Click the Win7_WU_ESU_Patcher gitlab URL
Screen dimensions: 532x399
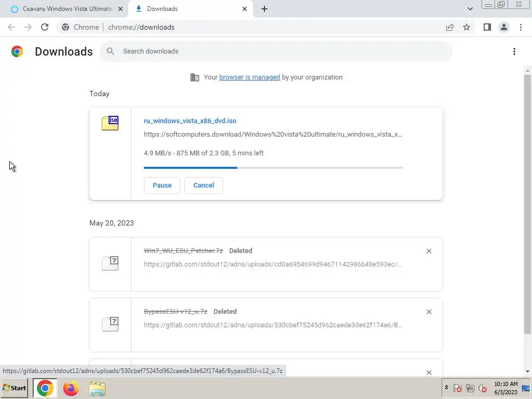click(273, 264)
